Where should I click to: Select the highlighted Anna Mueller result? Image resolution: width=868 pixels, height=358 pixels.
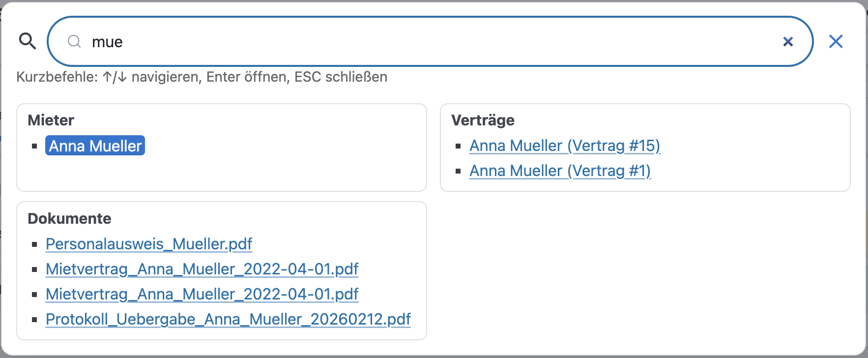[x=95, y=146]
